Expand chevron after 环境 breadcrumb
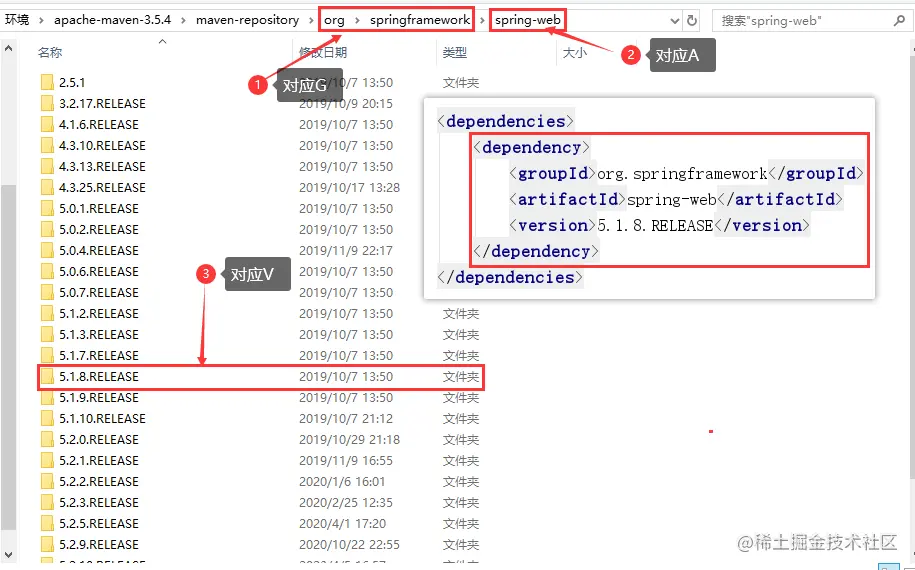Image resolution: width=915 pixels, height=570 pixels. 41,20
